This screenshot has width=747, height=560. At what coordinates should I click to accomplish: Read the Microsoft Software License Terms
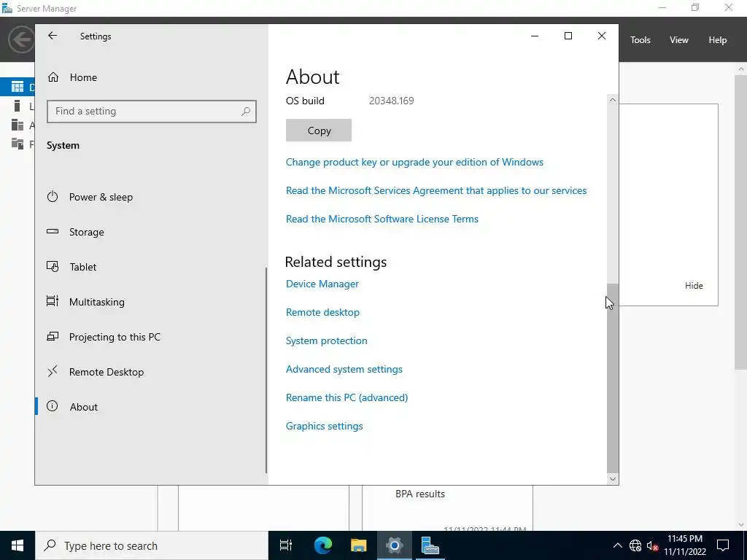(x=382, y=219)
